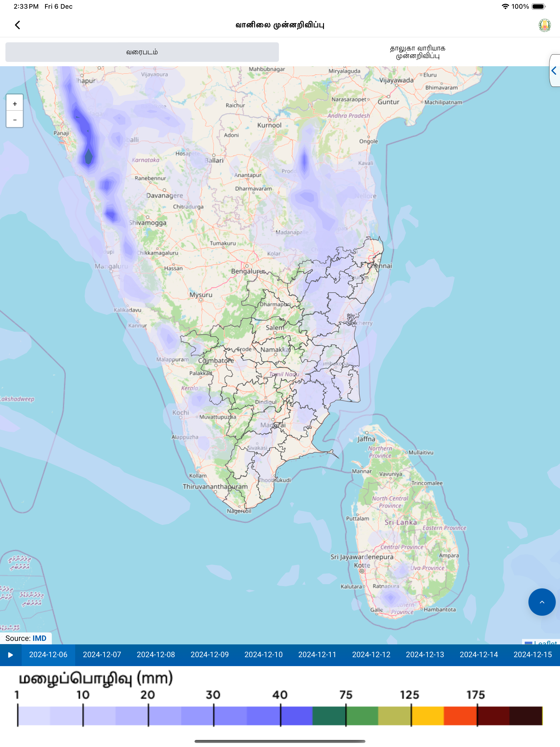The height and width of the screenshot is (747, 560).
Task: Click the Davanagere label on map
Action: tap(164, 195)
